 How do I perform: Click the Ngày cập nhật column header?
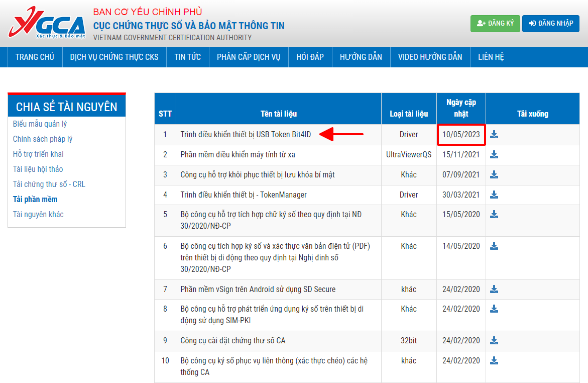pos(460,108)
